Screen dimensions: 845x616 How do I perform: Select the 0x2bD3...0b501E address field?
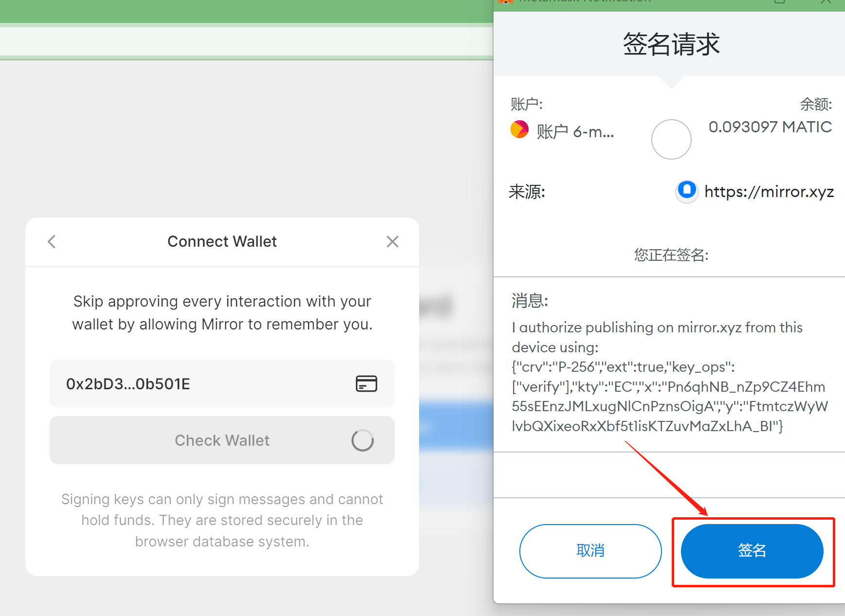coord(222,384)
